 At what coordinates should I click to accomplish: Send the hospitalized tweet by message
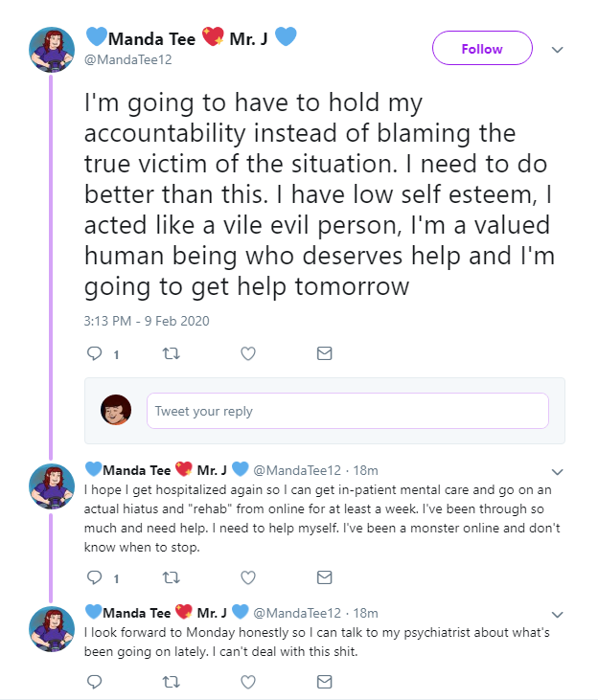(x=324, y=577)
